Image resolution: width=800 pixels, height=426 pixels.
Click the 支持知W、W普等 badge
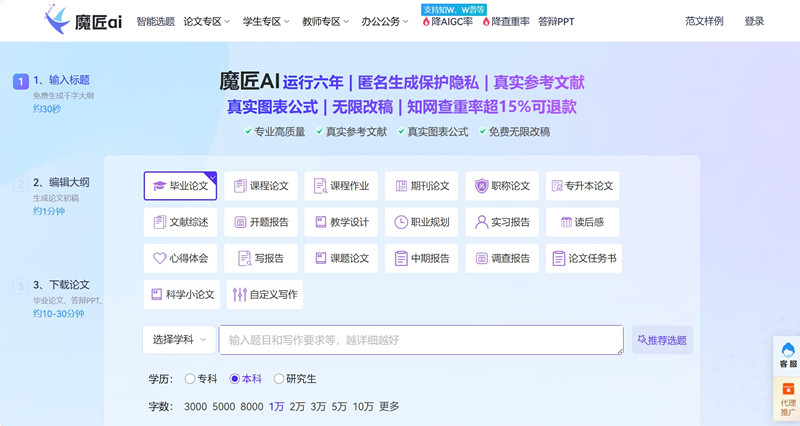click(x=454, y=10)
